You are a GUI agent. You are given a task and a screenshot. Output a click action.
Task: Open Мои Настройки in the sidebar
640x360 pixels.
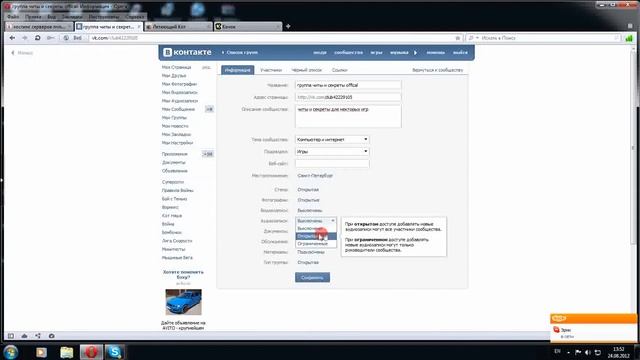(177, 143)
